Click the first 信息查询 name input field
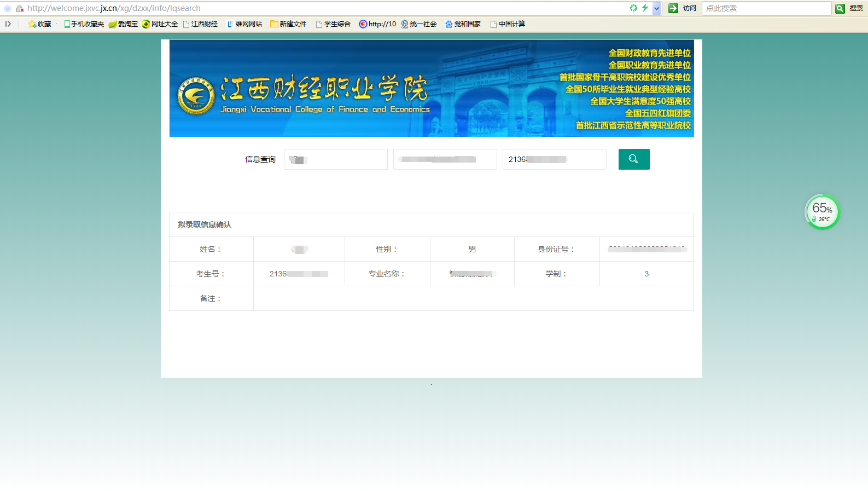This screenshot has height=491, width=868. click(x=335, y=159)
